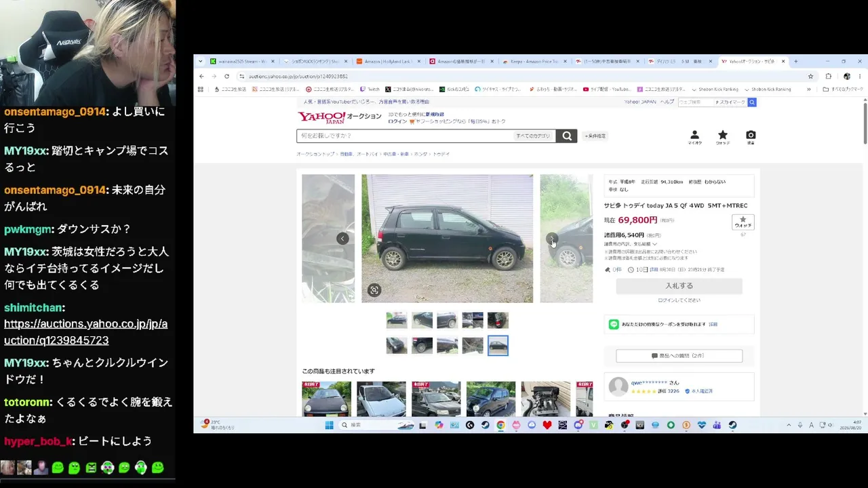Screen dimensions: 868x488
Task: Click the login link in header
Action: click(397, 121)
